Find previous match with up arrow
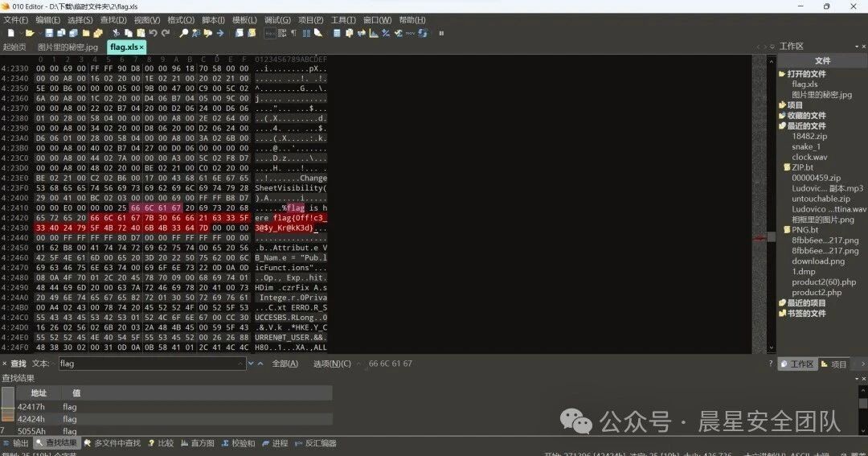This screenshot has height=456, width=868. [260, 364]
